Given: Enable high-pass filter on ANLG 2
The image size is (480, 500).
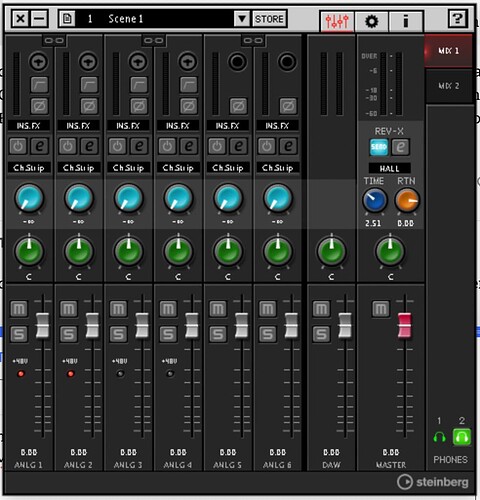Looking at the screenshot, I should 89,84.
